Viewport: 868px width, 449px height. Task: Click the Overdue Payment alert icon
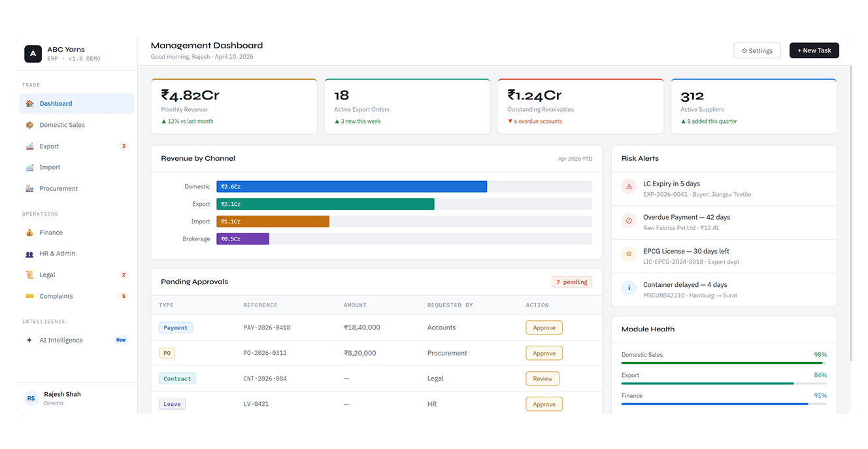(629, 220)
